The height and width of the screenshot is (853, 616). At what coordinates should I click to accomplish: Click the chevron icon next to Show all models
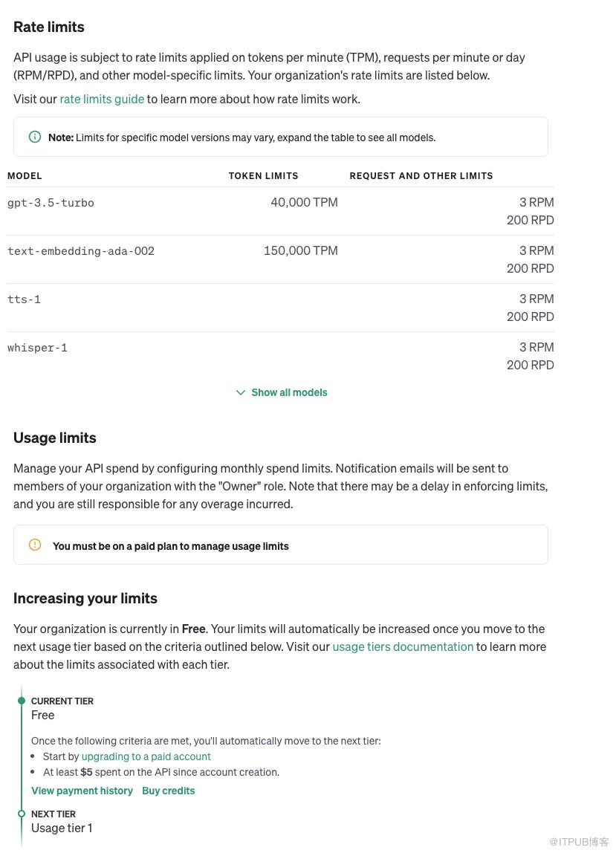(x=241, y=392)
